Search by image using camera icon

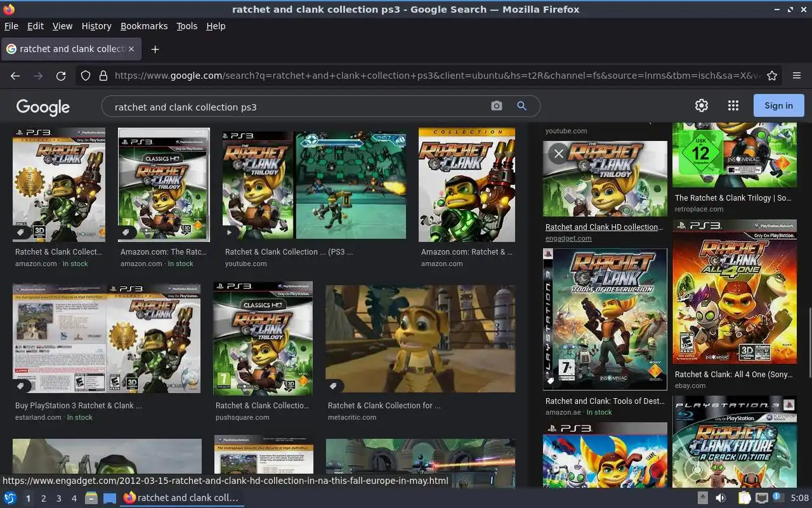point(497,106)
